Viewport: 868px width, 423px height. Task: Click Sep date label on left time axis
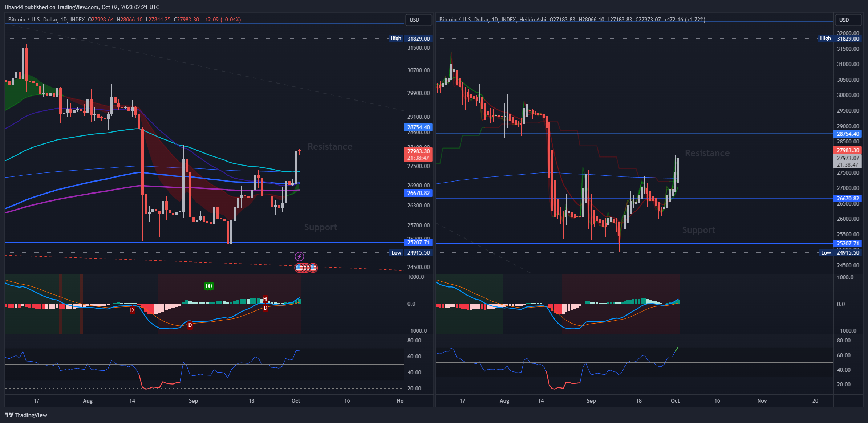coord(193,400)
